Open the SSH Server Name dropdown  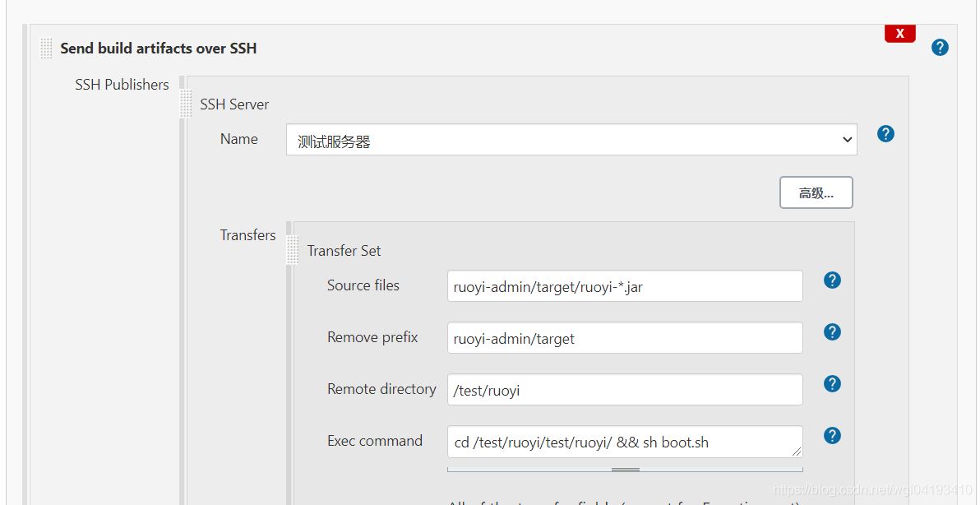coord(571,139)
